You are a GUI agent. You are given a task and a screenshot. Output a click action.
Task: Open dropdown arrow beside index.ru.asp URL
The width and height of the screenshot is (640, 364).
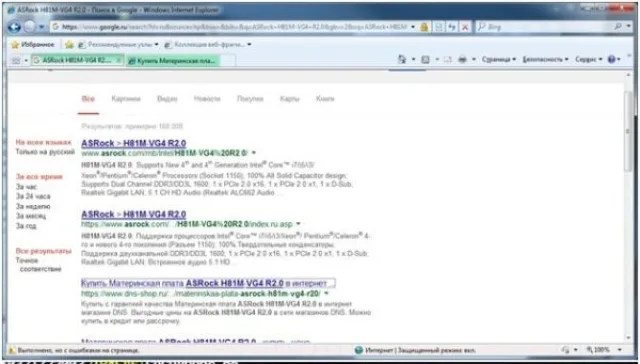click(x=298, y=224)
